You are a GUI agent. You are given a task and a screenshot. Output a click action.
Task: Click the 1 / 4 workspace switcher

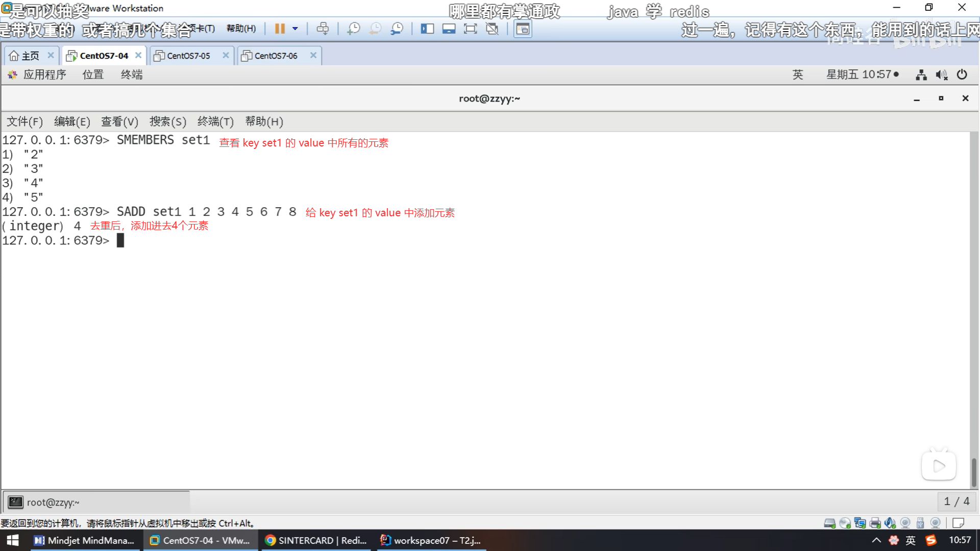point(956,502)
